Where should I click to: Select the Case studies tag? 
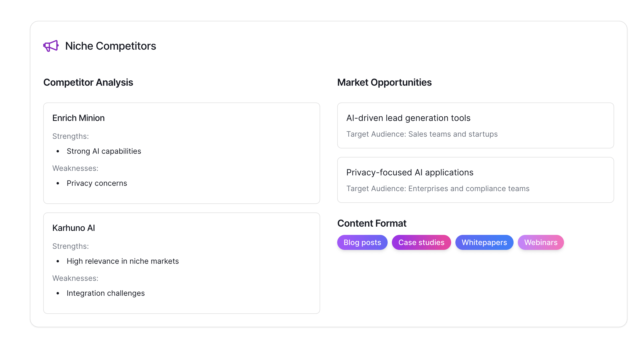(421, 242)
